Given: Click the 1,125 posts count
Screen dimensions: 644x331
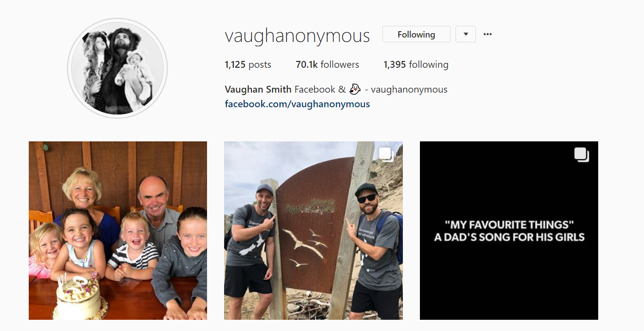Looking at the screenshot, I should click(248, 64).
